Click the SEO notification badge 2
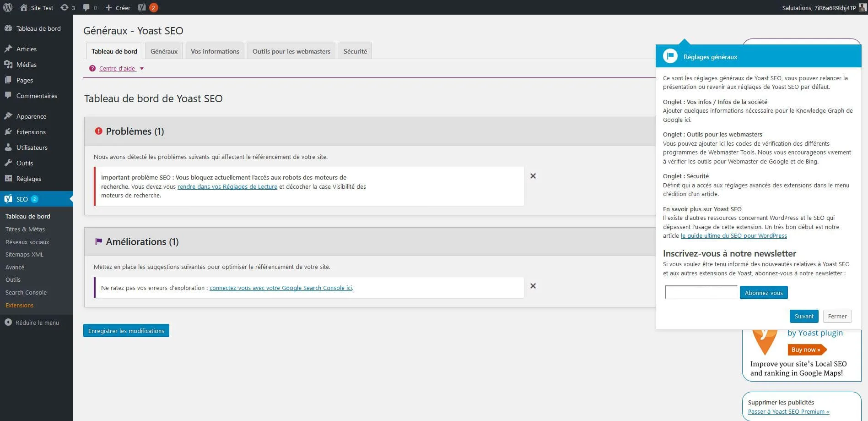This screenshot has height=421, width=868. coord(34,199)
